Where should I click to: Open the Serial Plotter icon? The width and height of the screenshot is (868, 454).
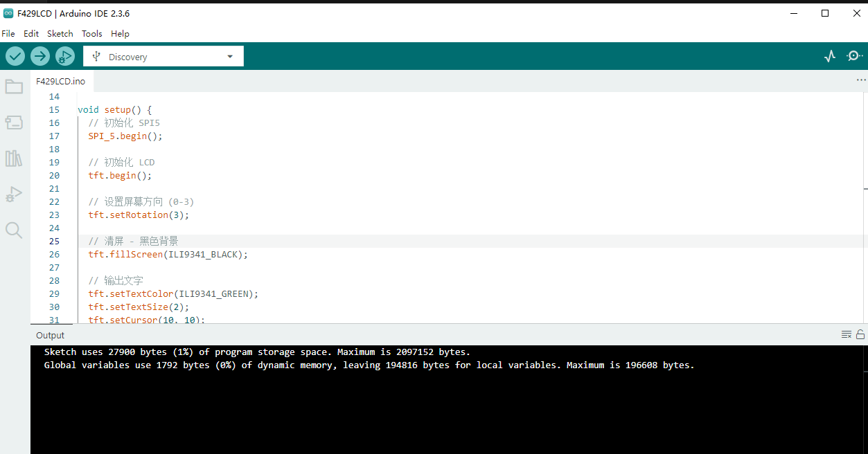(830, 56)
